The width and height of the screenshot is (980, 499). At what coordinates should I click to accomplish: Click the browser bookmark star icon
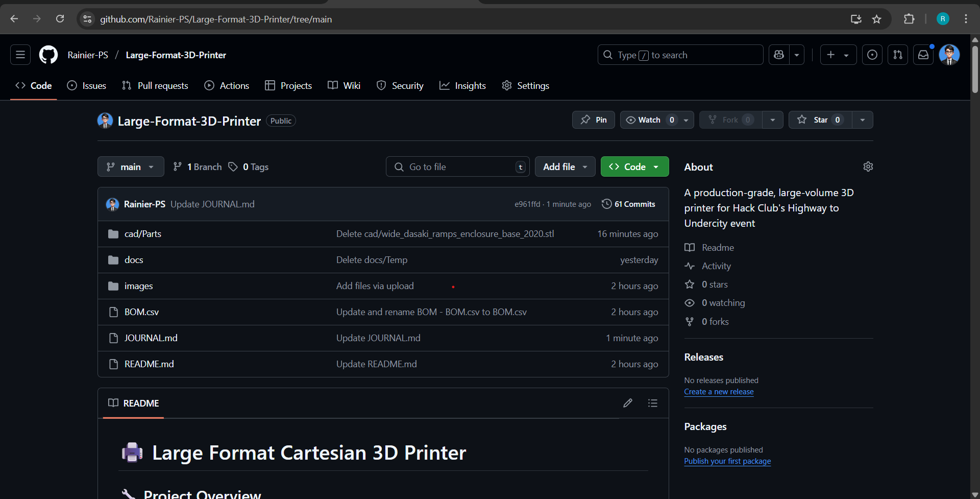tap(876, 19)
